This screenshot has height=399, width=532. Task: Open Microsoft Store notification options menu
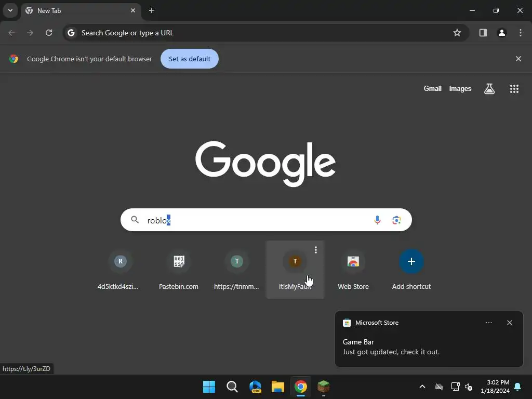click(x=488, y=323)
